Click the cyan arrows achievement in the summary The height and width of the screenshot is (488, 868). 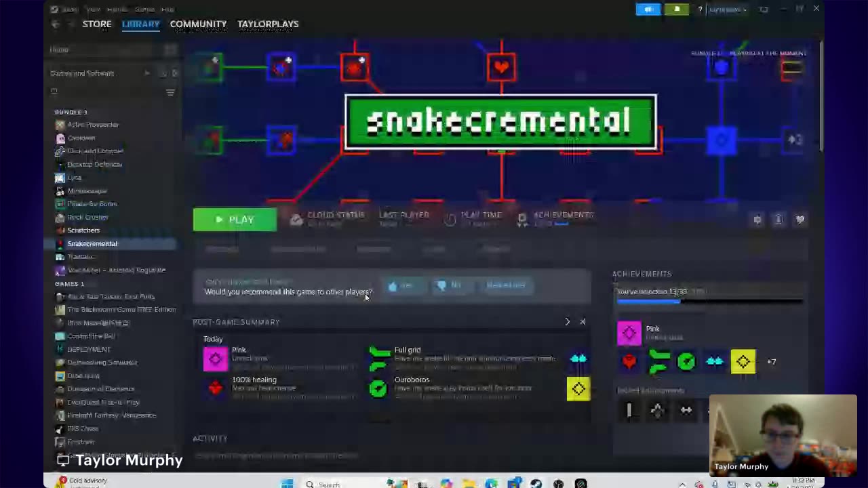tap(578, 359)
